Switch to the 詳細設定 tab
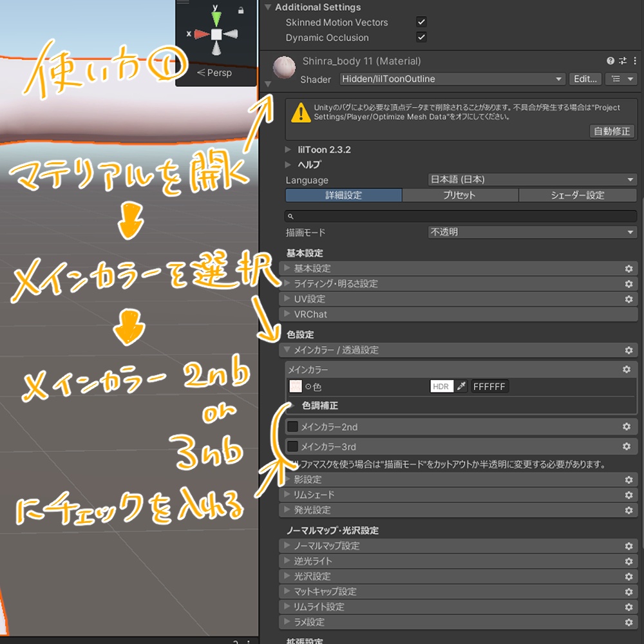The width and height of the screenshot is (644, 644). click(x=343, y=195)
